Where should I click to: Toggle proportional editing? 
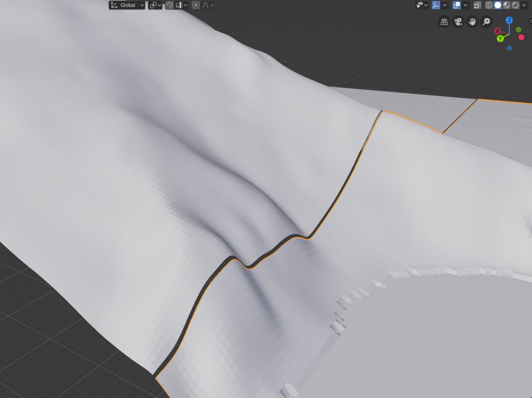click(x=196, y=5)
